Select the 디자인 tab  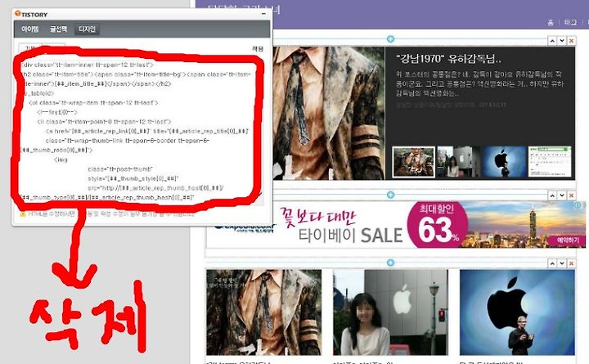[x=87, y=29]
